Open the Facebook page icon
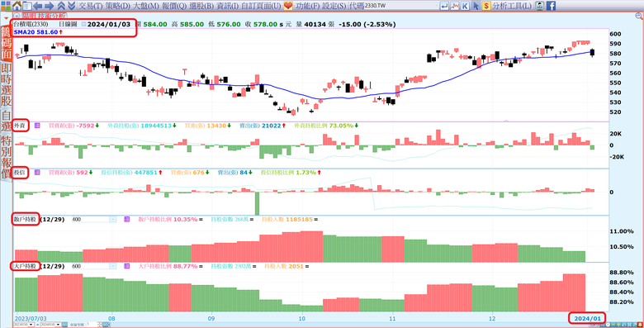The image size is (644, 328). point(551,6)
